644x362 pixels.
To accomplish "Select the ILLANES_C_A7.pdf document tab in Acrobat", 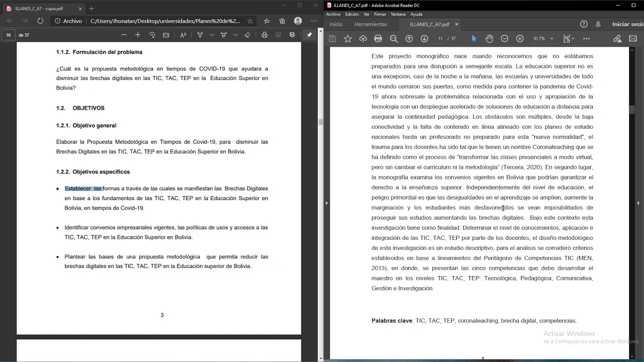I will coord(429,24).
